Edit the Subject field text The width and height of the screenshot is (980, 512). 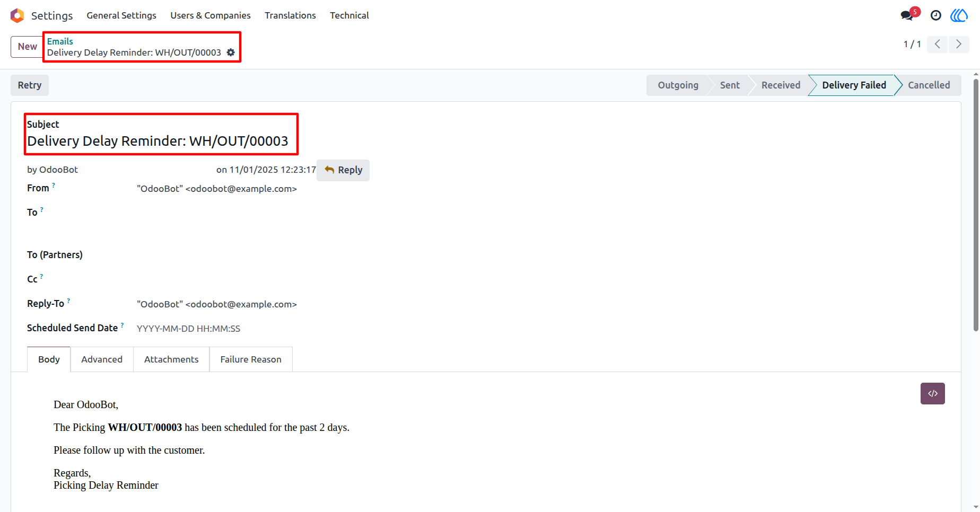[158, 141]
